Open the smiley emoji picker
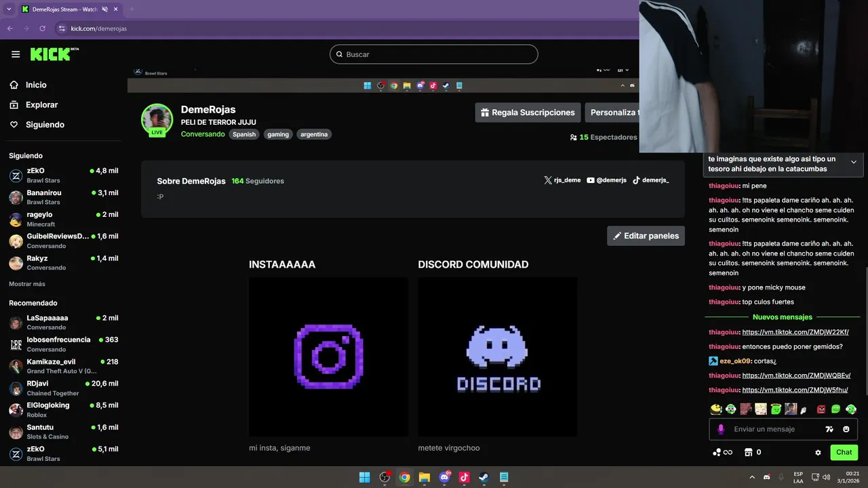The height and width of the screenshot is (488, 868). 846,429
